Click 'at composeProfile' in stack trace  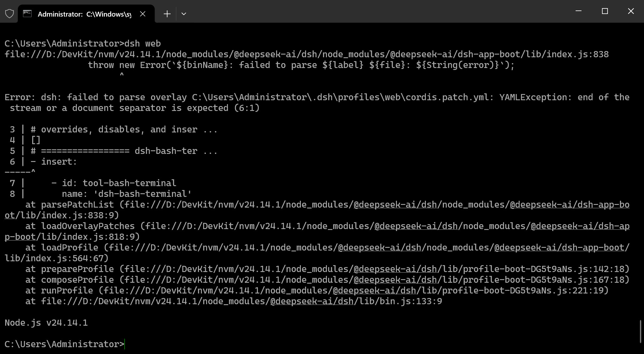coord(70,280)
